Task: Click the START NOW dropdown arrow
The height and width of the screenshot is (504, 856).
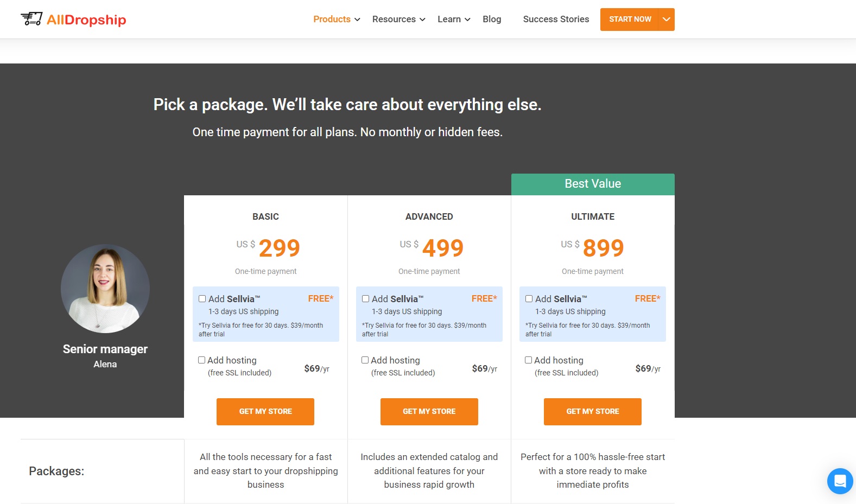Action: click(x=667, y=20)
